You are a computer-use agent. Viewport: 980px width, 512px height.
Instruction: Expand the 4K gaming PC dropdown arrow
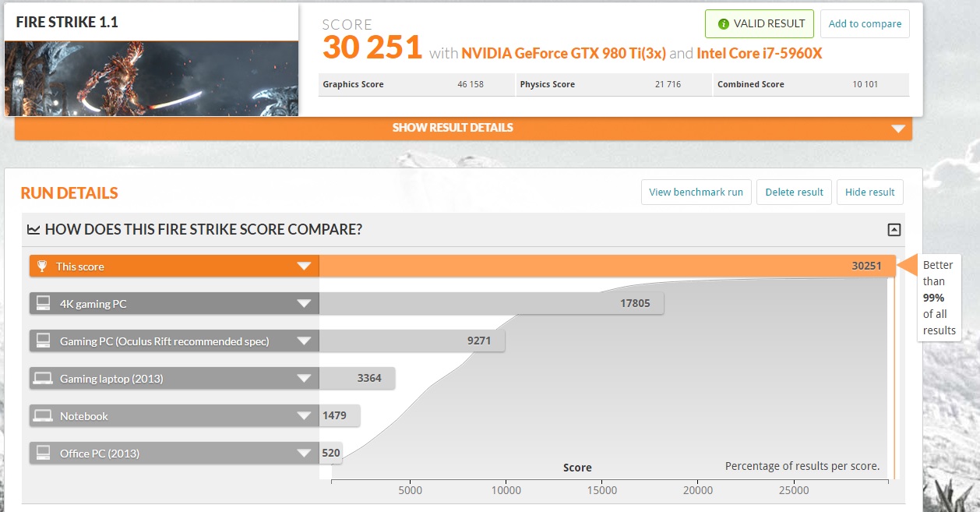click(304, 304)
